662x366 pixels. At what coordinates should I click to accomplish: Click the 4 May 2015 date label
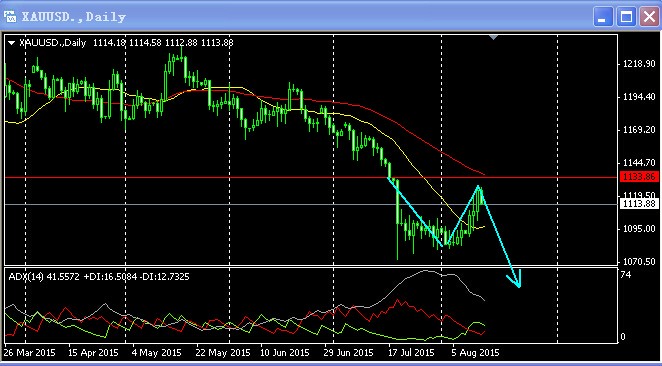coord(156,352)
